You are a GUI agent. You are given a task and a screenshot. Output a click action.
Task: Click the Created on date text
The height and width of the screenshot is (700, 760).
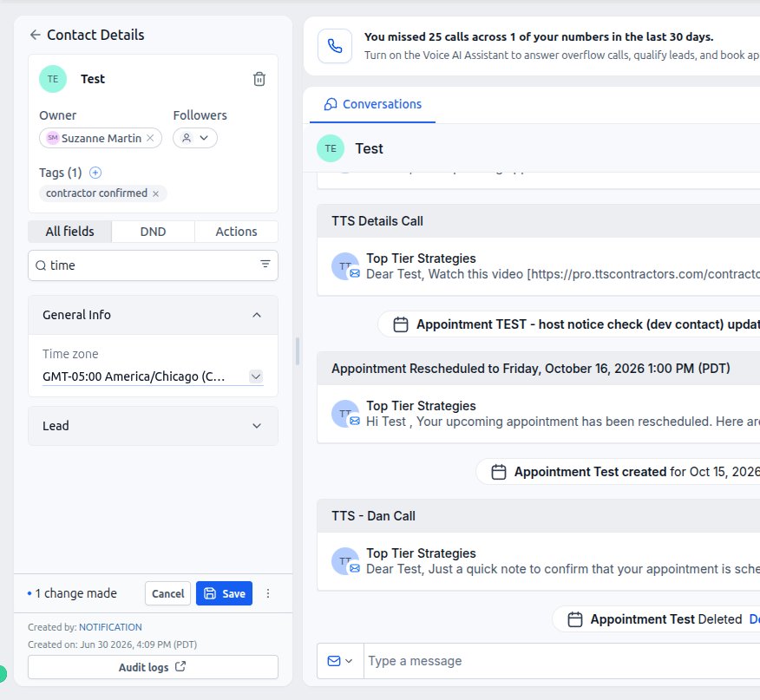point(113,644)
